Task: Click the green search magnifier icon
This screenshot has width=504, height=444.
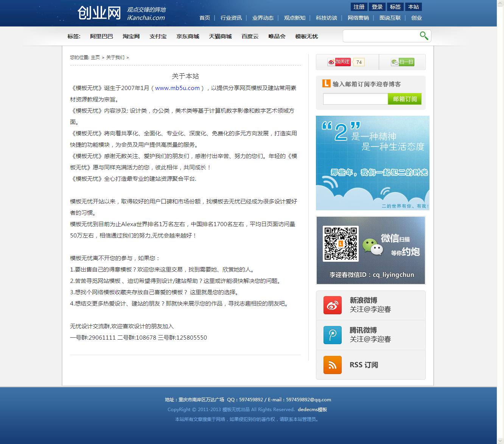Action: 424,36
